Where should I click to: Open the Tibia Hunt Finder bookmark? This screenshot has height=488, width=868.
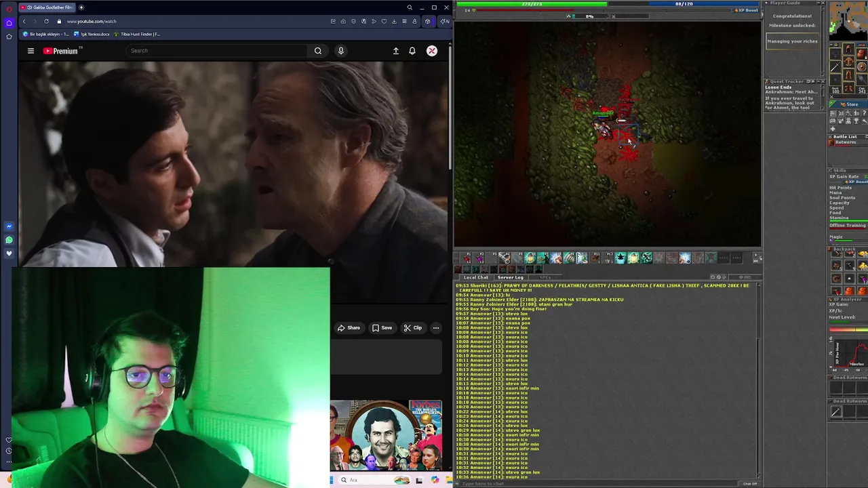138,34
